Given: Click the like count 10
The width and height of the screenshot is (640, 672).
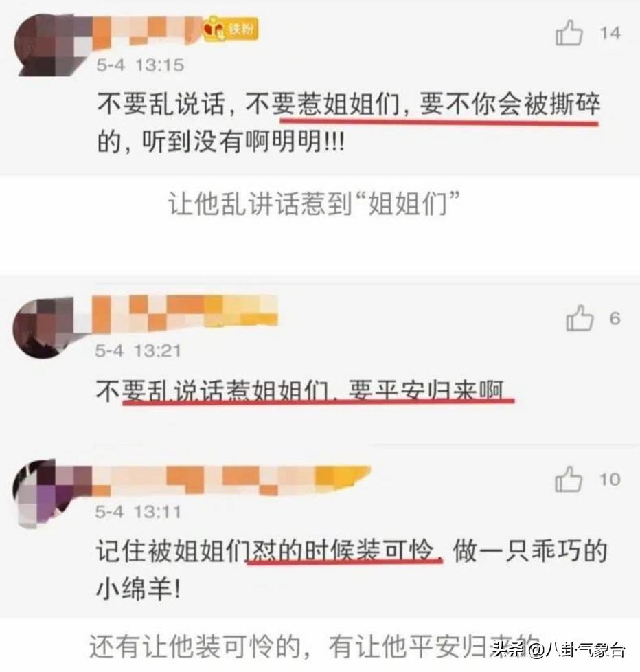Looking at the screenshot, I should (610, 480).
